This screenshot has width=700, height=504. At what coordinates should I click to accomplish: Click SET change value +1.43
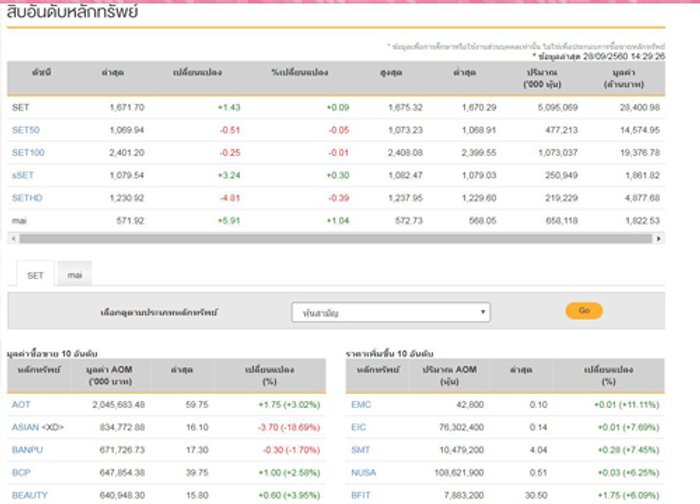229,107
